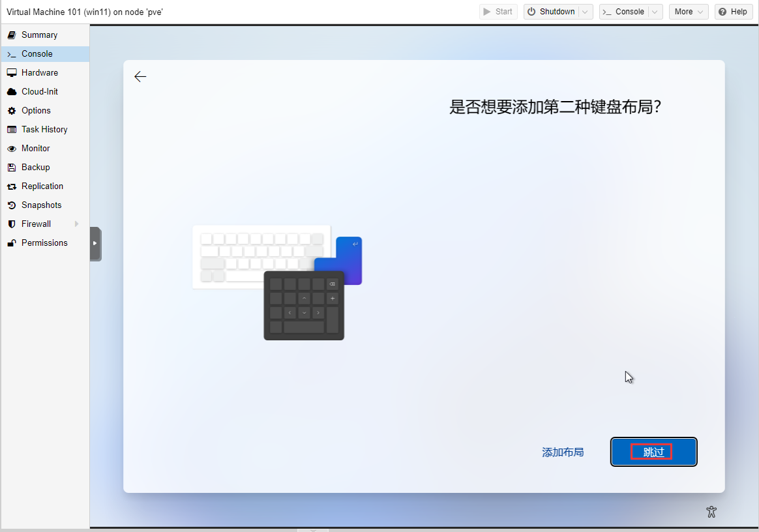Switch to the Replication tab
Screen dimensions: 759x532
[x=42, y=186]
